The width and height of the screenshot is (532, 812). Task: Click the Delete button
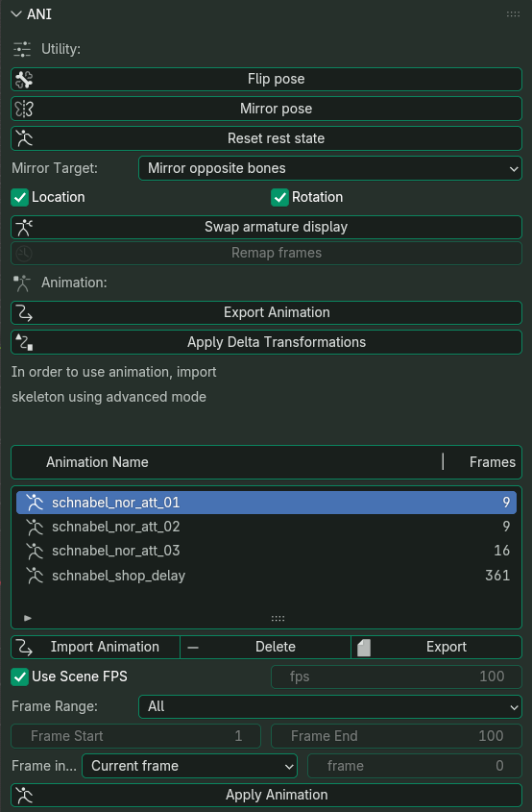[265, 648]
